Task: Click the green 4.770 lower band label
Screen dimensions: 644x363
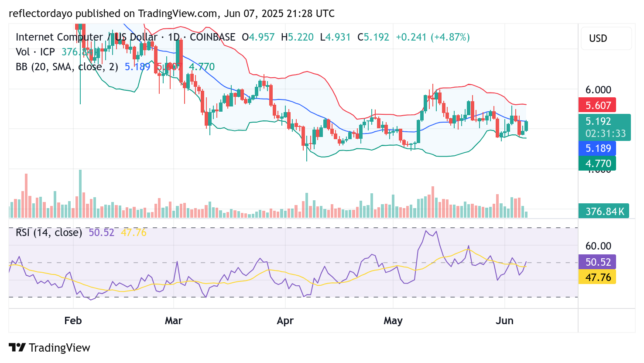Action: pyautogui.click(x=597, y=164)
